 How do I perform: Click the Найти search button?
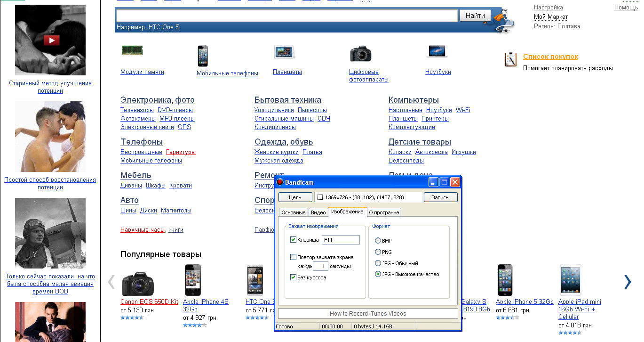pos(475,16)
